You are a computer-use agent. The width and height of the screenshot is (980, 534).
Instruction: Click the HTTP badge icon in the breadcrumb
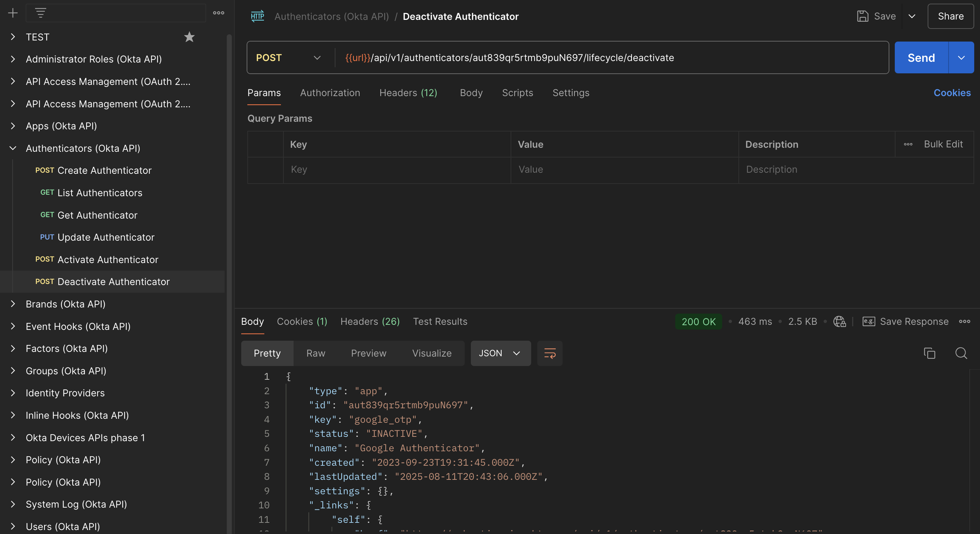(x=257, y=16)
